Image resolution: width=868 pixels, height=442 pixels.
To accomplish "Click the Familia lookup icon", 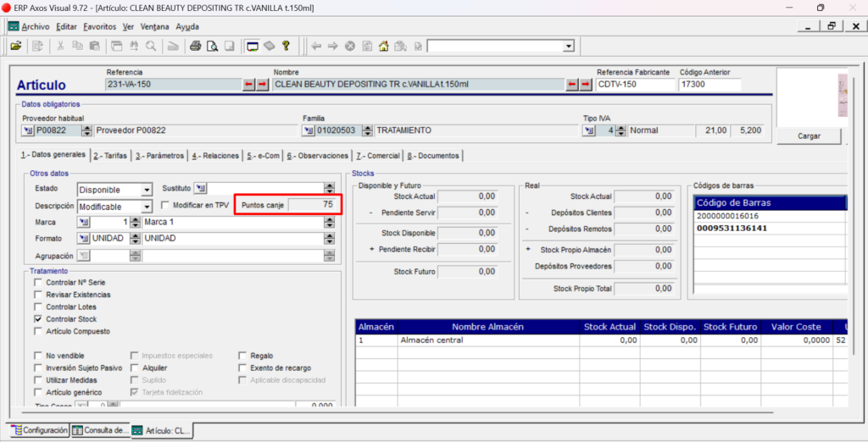I will pos(309,130).
